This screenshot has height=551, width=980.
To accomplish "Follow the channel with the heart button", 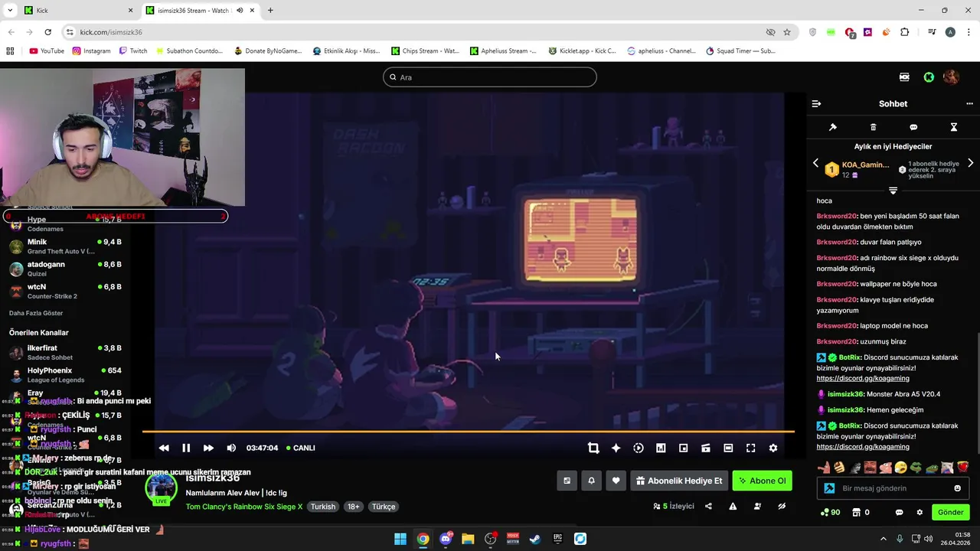I will click(x=616, y=481).
